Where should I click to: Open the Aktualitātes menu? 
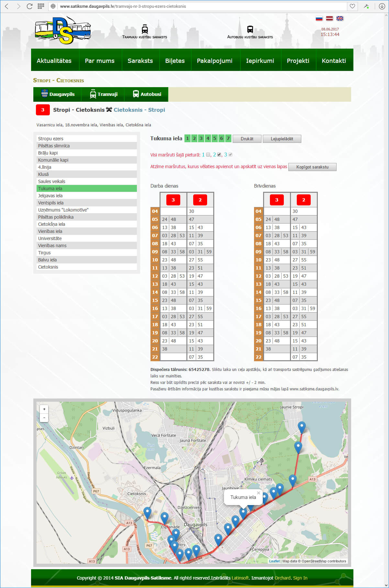[54, 61]
